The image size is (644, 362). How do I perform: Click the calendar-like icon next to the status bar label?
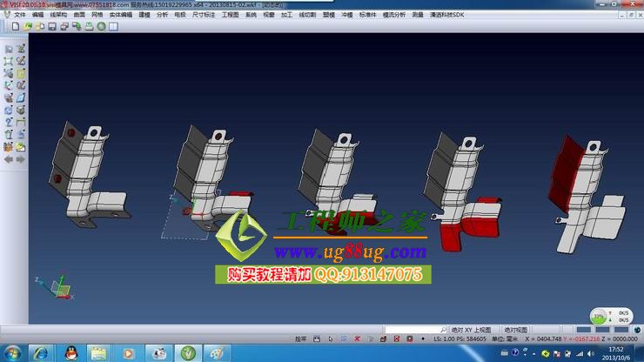point(317,339)
